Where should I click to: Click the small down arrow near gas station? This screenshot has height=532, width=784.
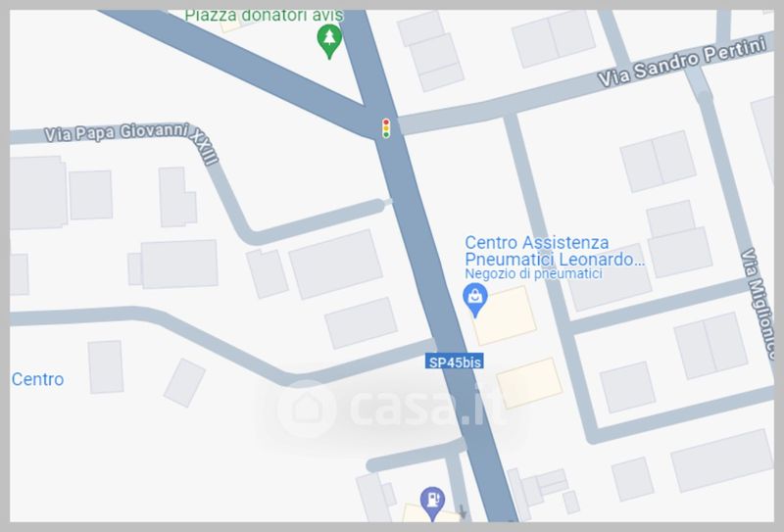pyautogui.click(x=463, y=512)
